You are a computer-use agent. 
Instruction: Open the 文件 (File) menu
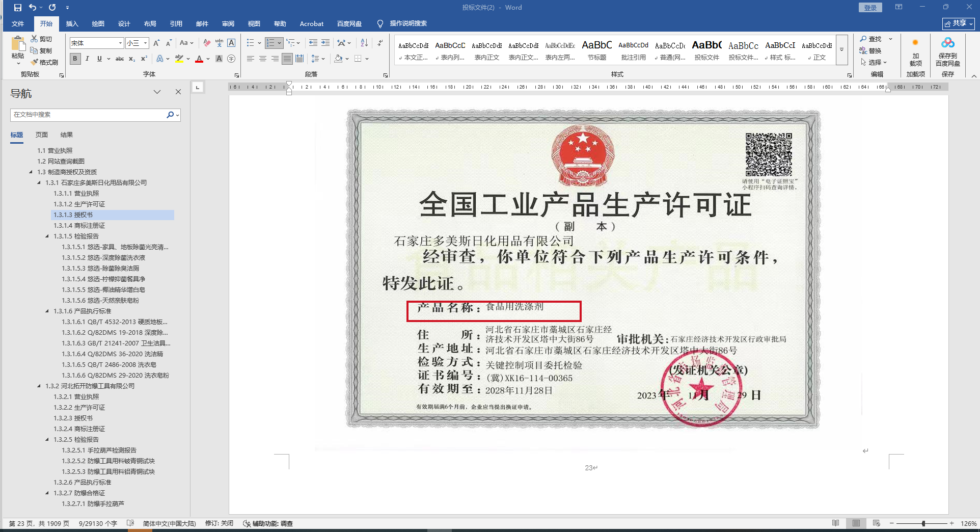point(18,24)
